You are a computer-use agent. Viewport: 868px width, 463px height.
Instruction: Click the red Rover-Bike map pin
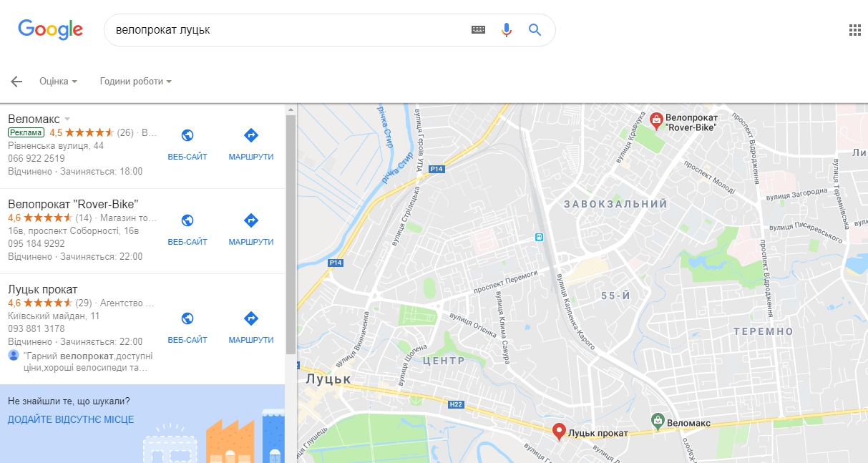(656, 122)
